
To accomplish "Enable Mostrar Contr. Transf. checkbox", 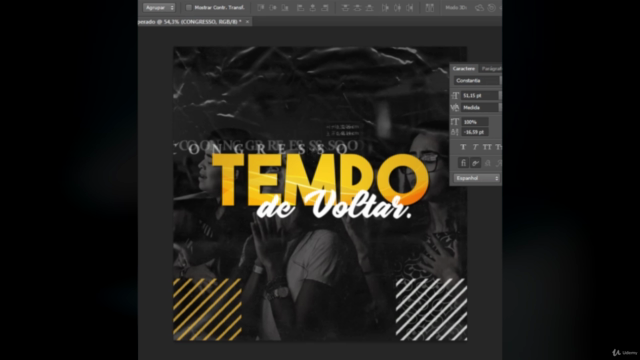I will tap(189, 8).
